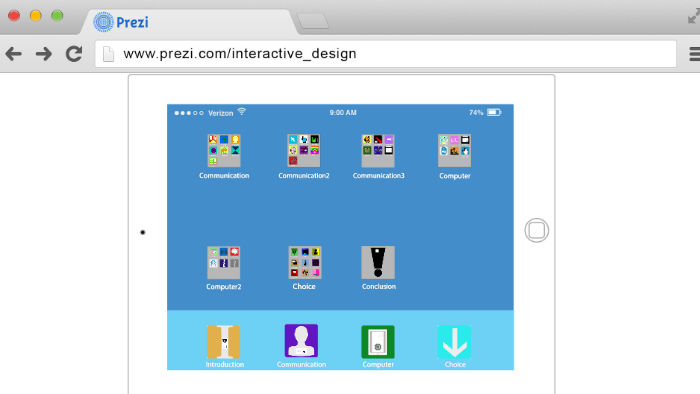Click the page icon in the address bar
This screenshot has width=700, height=394.
pyautogui.click(x=108, y=54)
